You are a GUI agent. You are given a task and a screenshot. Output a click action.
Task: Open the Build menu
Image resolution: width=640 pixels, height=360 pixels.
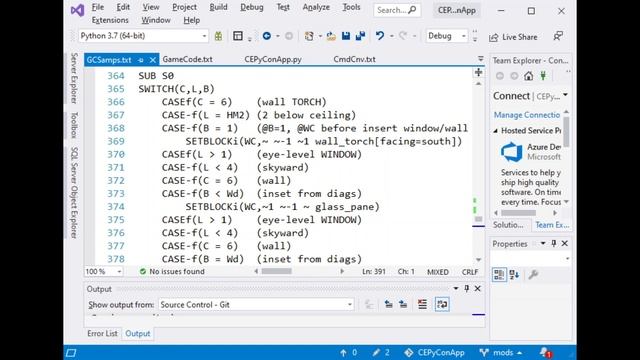[x=218, y=7]
